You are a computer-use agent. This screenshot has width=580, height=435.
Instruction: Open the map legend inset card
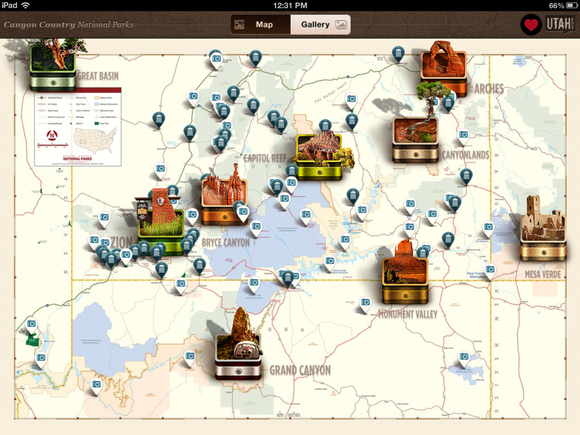(x=78, y=127)
